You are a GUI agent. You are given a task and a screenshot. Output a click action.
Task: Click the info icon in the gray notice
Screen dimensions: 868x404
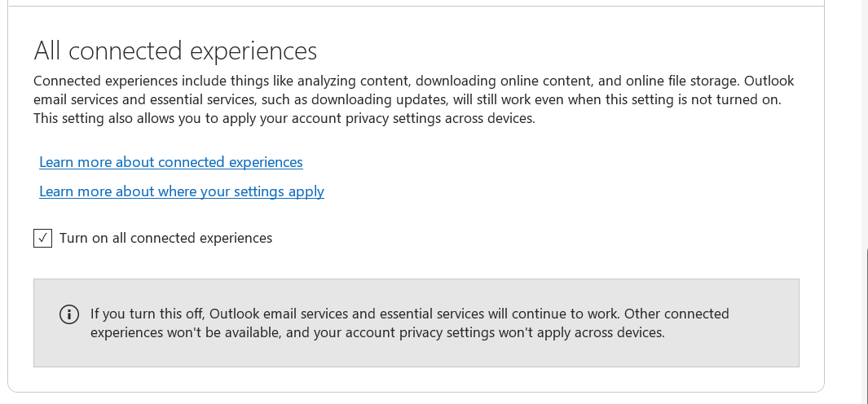click(69, 314)
